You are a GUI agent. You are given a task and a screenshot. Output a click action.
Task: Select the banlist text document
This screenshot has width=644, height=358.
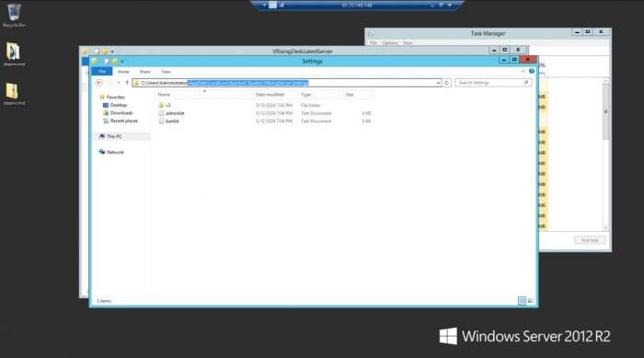point(168,121)
